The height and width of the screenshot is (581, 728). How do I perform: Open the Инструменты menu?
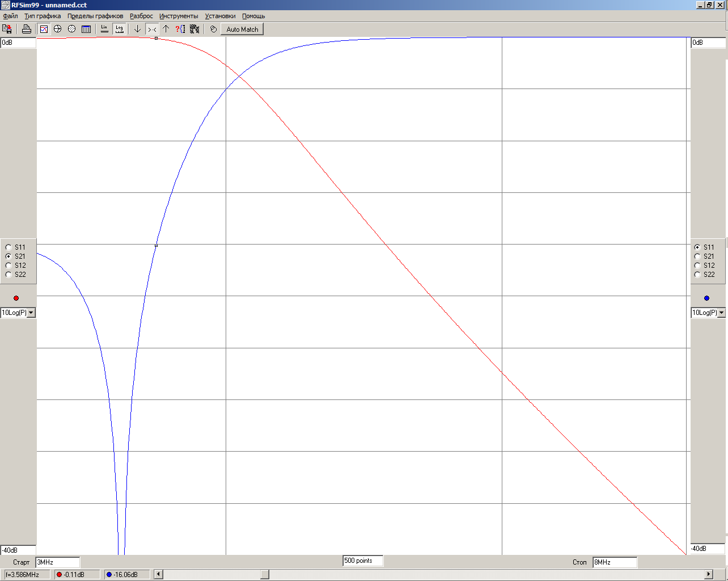[179, 16]
